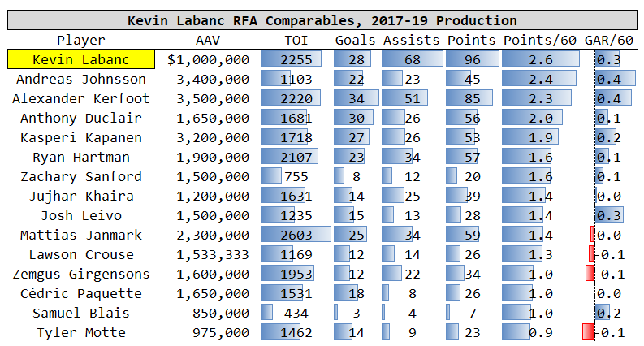The width and height of the screenshot is (644, 346).
Task: Click the 'Jujhar Khaira' player name
Action: [81, 196]
